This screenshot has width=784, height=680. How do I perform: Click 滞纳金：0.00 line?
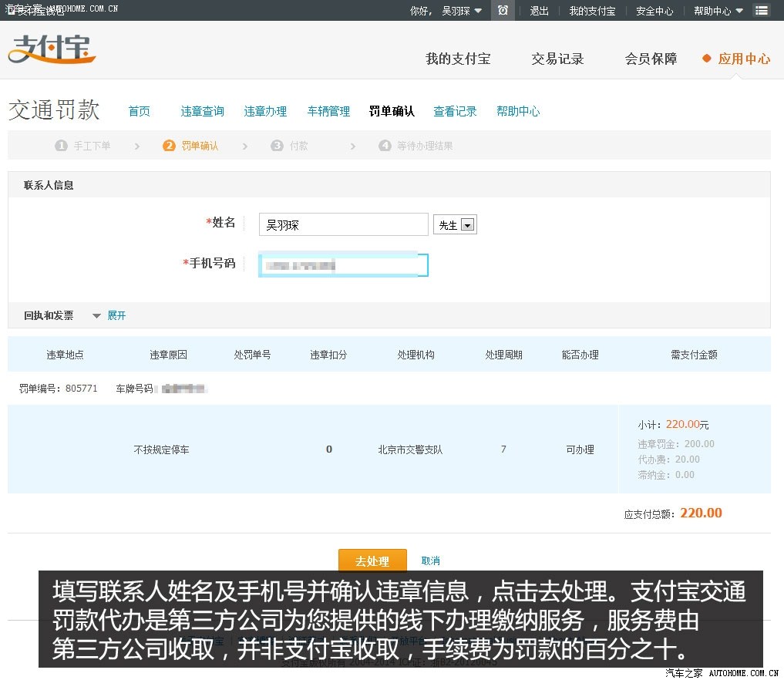click(666, 475)
